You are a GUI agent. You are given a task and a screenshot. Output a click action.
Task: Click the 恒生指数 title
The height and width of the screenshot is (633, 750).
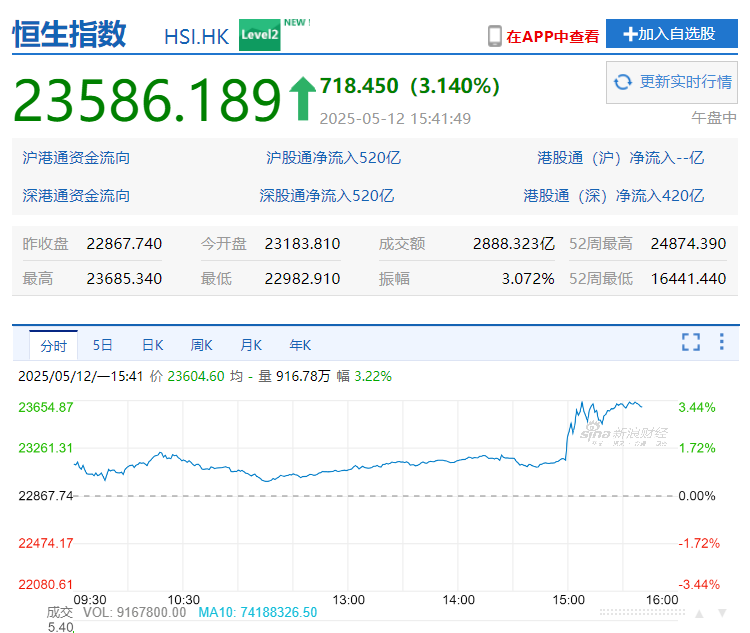[69, 34]
